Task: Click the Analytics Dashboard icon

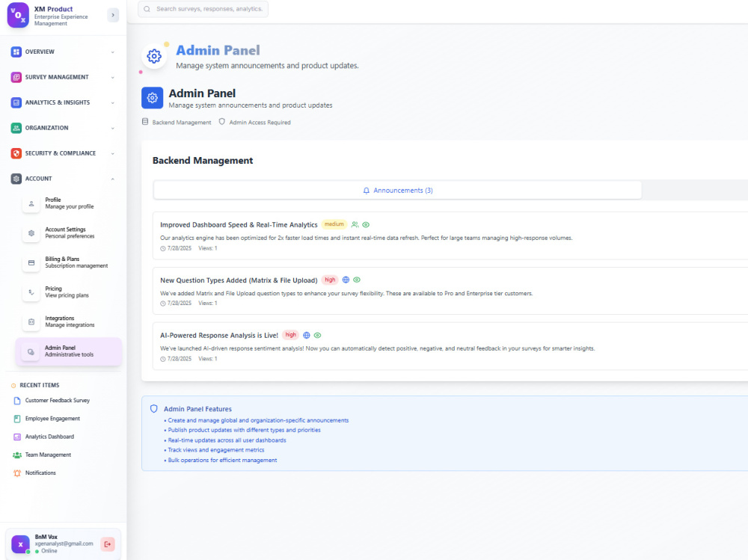Action: coord(17,437)
